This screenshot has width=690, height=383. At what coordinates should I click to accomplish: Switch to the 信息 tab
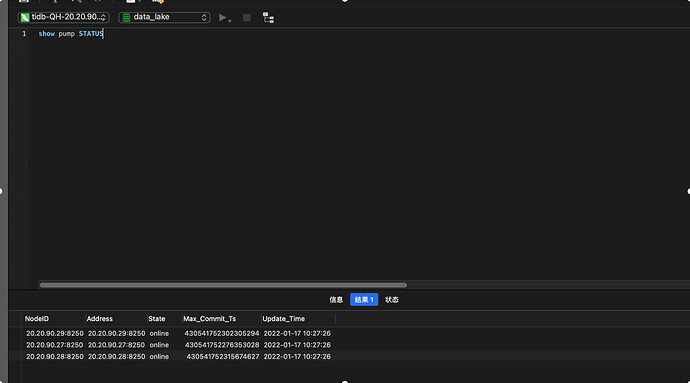(x=336, y=300)
